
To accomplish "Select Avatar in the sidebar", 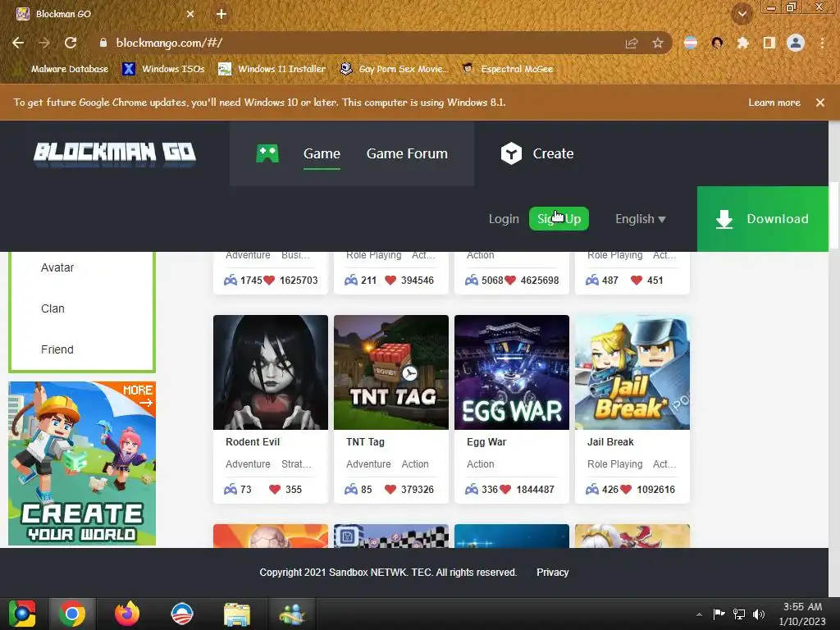I will pyautogui.click(x=57, y=267).
